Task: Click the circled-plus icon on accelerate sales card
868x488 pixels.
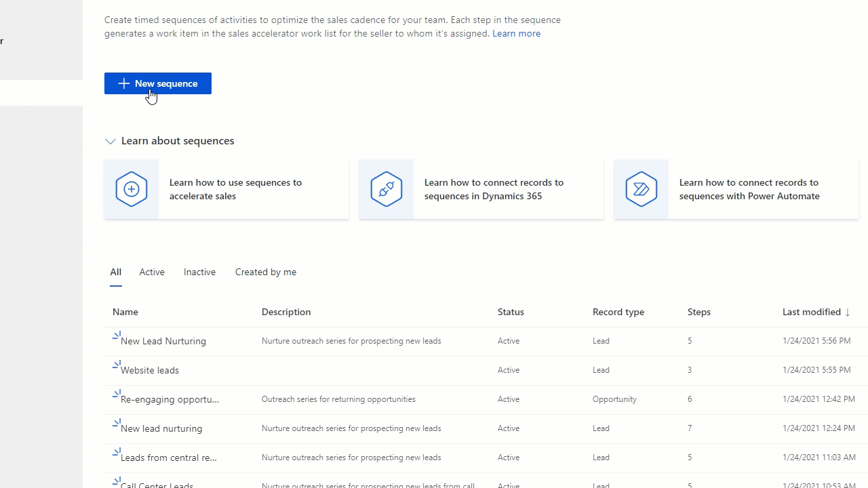Action: tap(131, 189)
